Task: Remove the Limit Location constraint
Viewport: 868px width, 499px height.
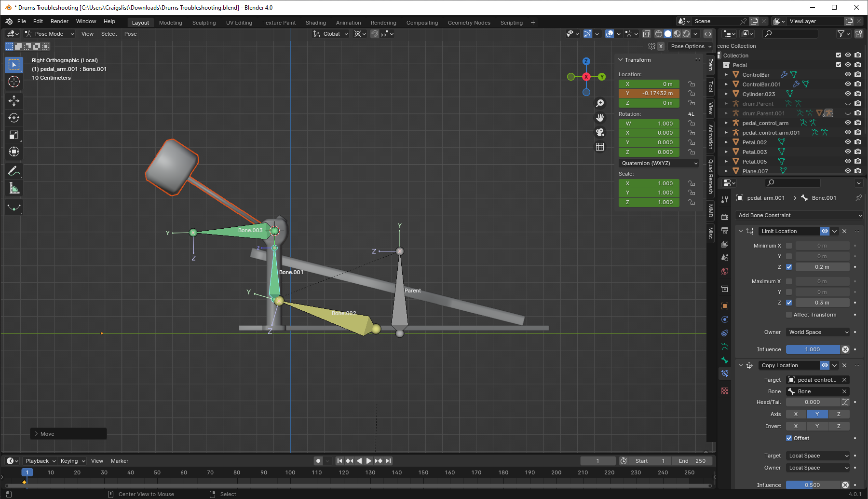Action: [844, 231]
